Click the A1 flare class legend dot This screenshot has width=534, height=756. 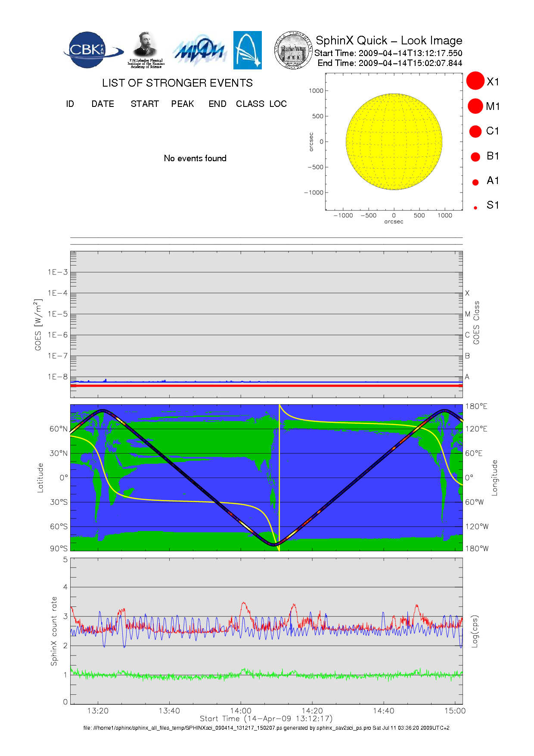pyautogui.click(x=475, y=182)
